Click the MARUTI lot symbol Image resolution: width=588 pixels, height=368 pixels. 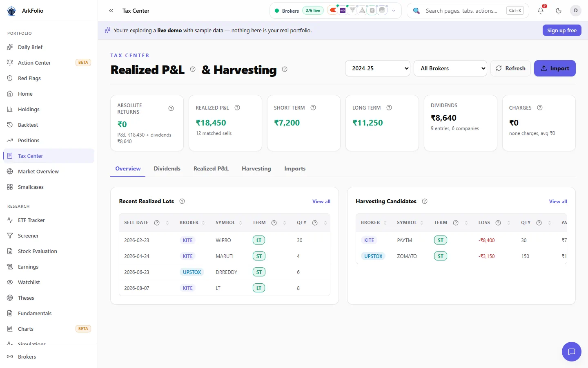pos(225,256)
